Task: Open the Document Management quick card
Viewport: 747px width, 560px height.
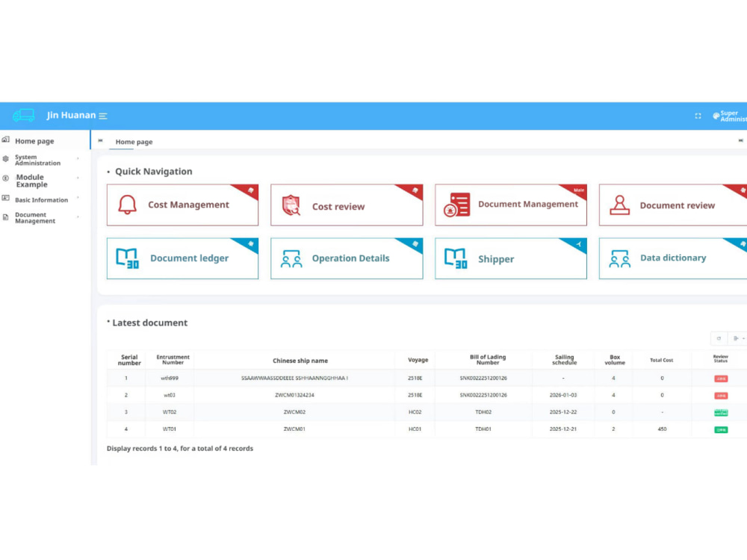Action: (511, 205)
